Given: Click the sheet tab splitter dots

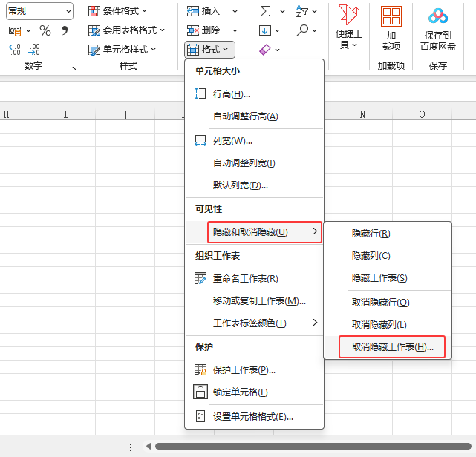Looking at the screenshot, I should [x=131, y=447].
